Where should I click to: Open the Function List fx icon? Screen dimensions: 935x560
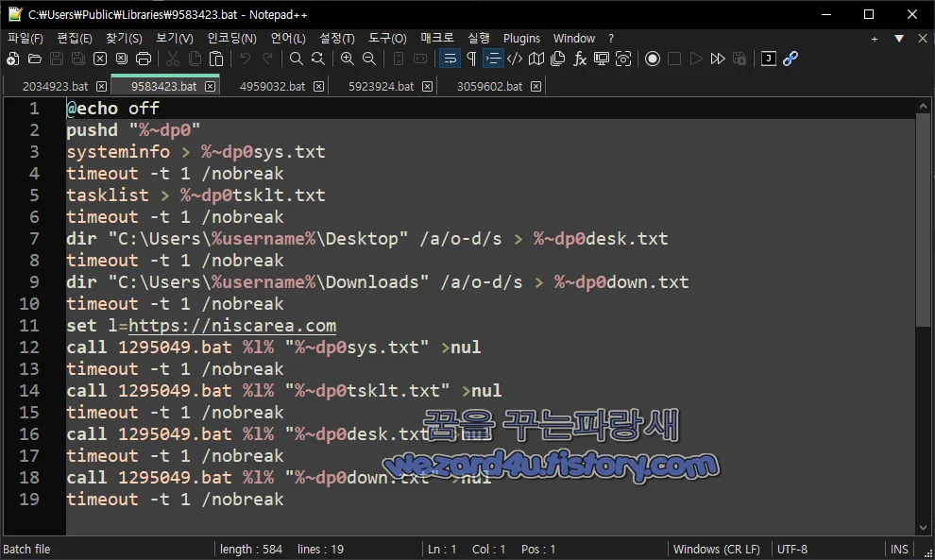point(580,59)
